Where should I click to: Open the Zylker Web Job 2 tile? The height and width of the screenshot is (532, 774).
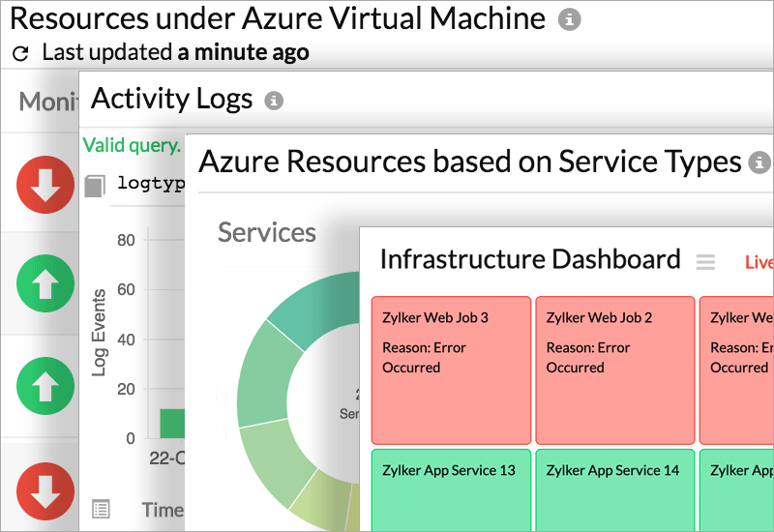pos(615,370)
